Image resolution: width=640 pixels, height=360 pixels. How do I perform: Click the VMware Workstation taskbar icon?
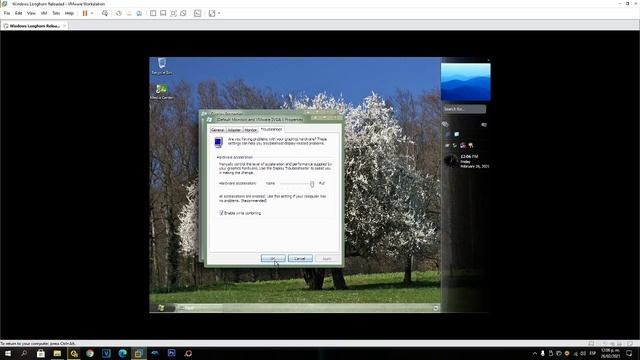(139, 353)
